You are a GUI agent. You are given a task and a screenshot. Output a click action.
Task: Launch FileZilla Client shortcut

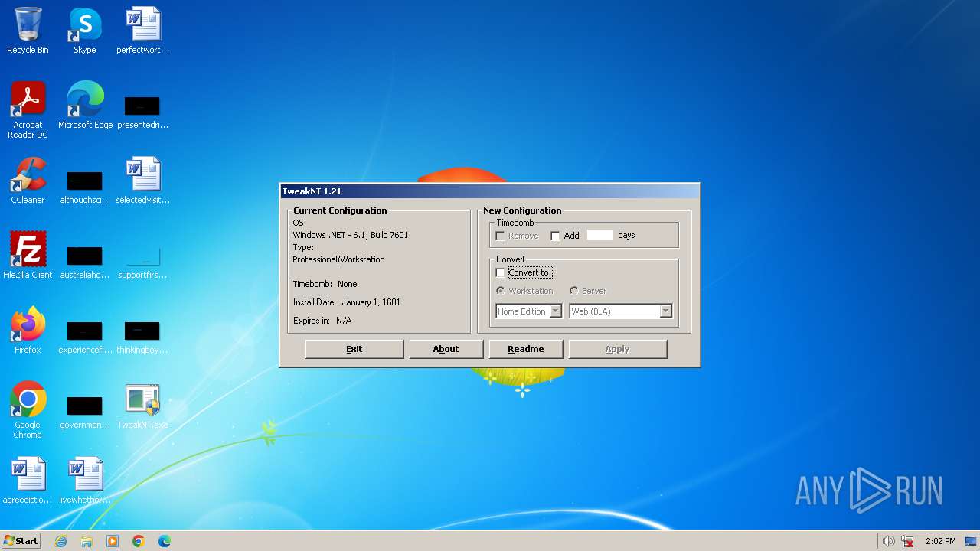coord(28,256)
